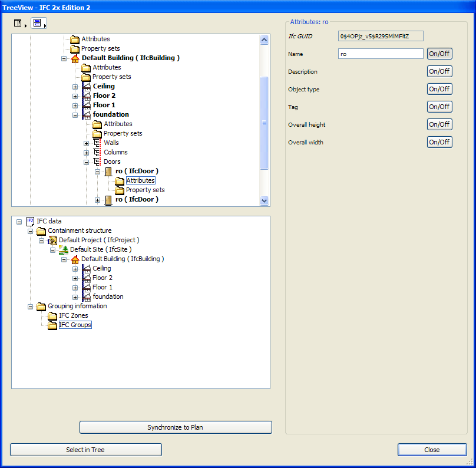
Task: Click the Default Project icon in lower tree
Action: tap(52, 240)
